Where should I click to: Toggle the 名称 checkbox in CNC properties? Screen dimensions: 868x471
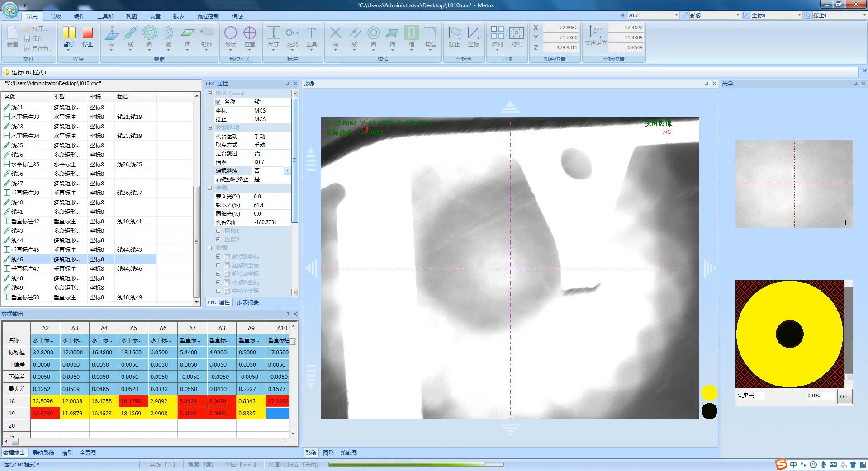(218, 102)
